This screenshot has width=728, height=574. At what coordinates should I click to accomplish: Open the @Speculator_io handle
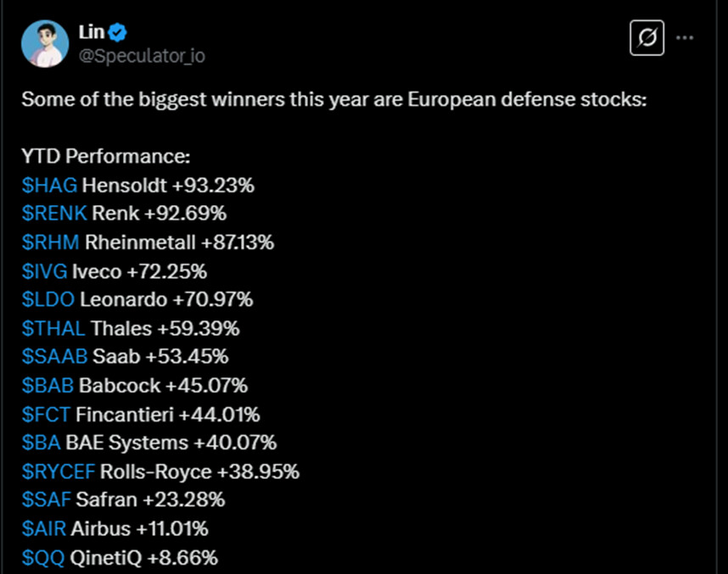point(142,56)
